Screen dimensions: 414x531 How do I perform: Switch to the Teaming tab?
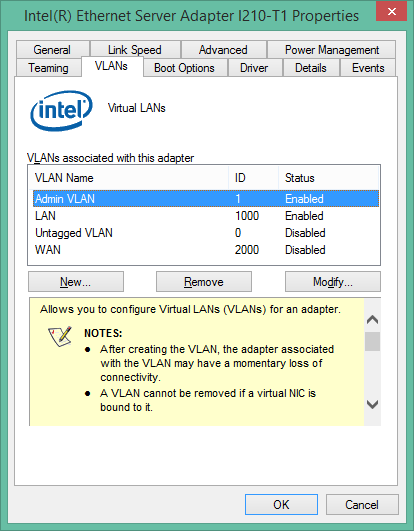pyautogui.click(x=48, y=68)
